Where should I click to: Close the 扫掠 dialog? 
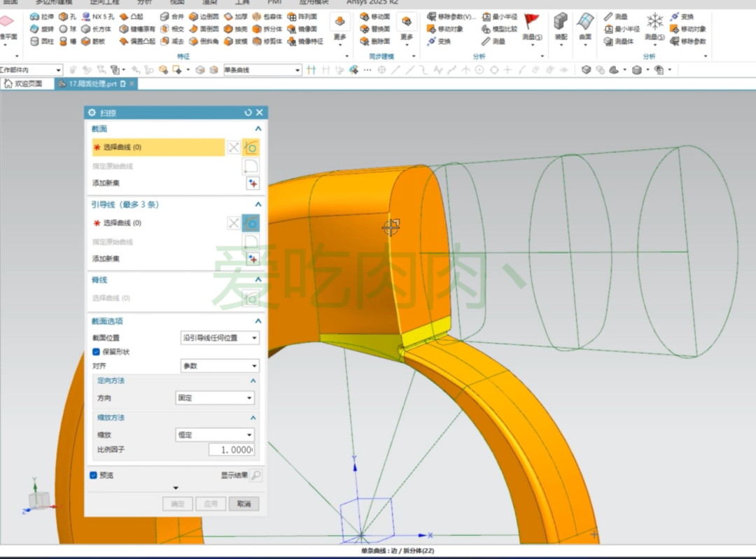(x=260, y=112)
